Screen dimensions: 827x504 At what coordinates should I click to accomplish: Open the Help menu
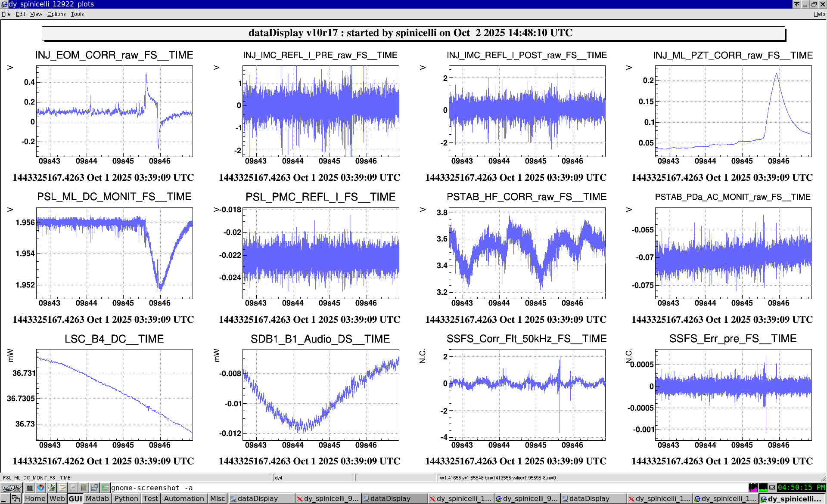pyautogui.click(x=819, y=14)
